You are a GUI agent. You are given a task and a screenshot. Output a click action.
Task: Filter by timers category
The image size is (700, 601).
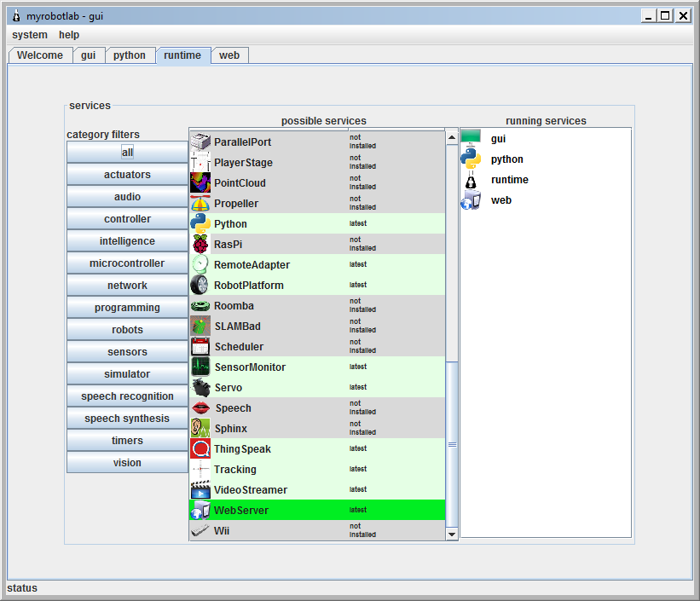coord(127,441)
